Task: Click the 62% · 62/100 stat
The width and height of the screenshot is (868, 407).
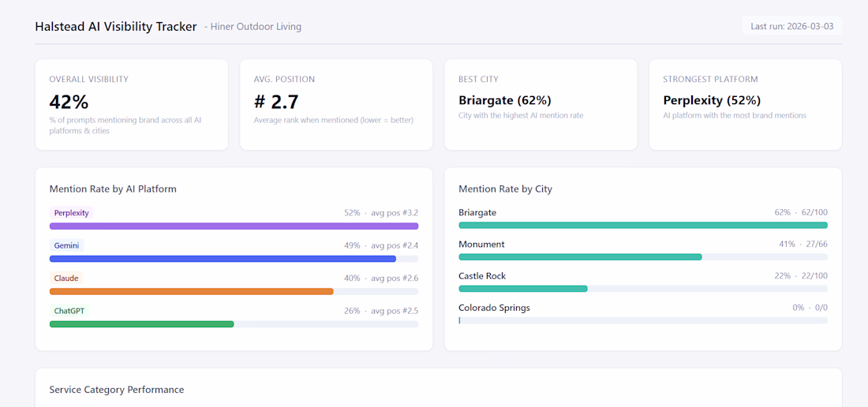Action: click(x=801, y=212)
